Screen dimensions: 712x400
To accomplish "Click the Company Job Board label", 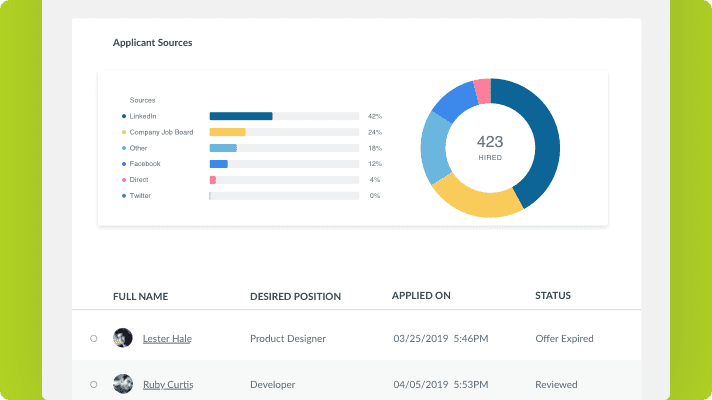I will point(161,132).
